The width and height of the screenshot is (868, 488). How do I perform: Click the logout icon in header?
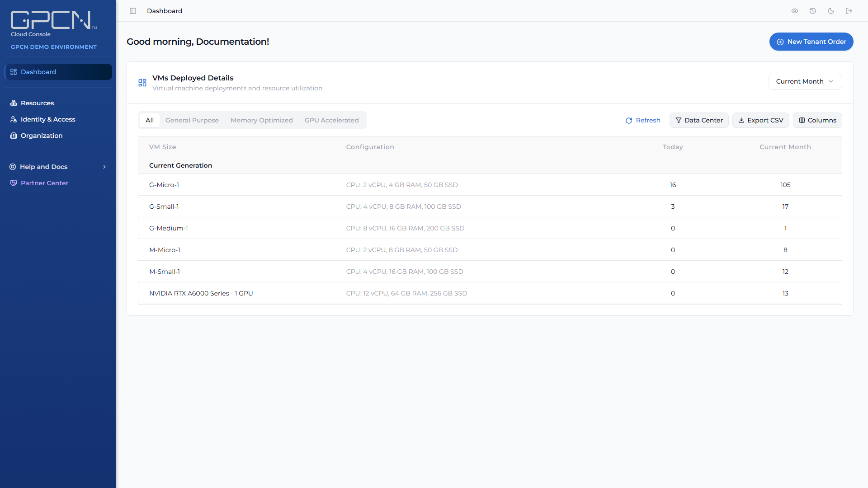(849, 11)
